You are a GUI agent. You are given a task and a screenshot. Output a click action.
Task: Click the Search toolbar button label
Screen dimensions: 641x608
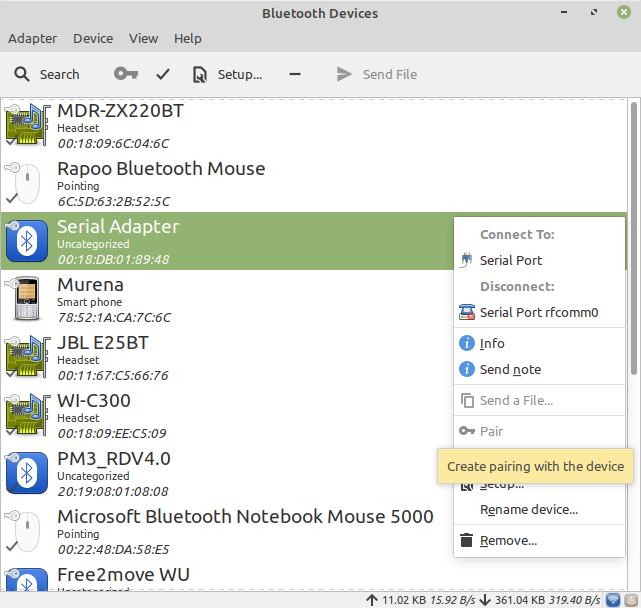(x=60, y=74)
